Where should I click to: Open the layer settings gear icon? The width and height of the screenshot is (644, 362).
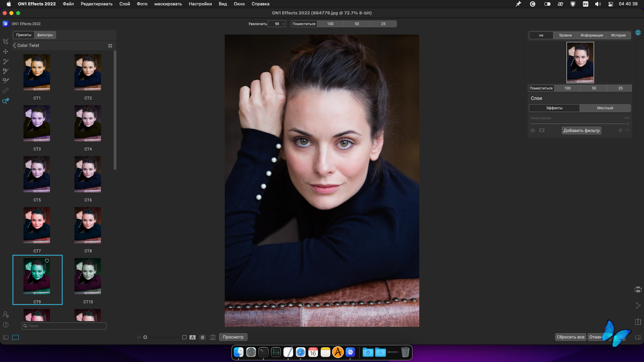pos(620,130)
